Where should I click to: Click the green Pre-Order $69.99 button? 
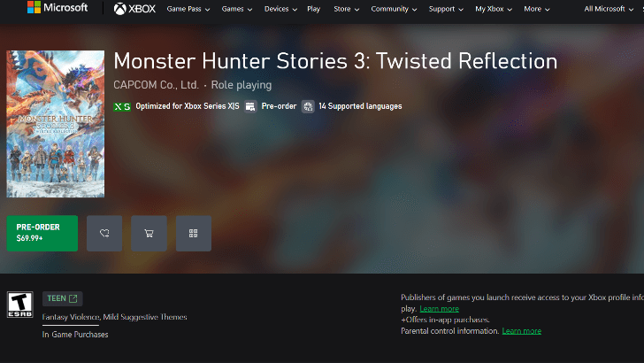[42, 233]
